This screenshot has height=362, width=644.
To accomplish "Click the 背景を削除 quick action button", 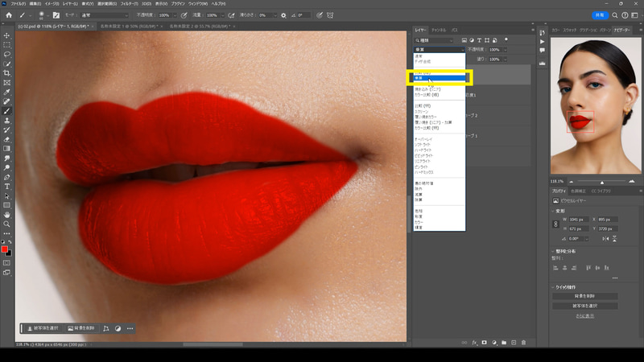I will 584,296.
